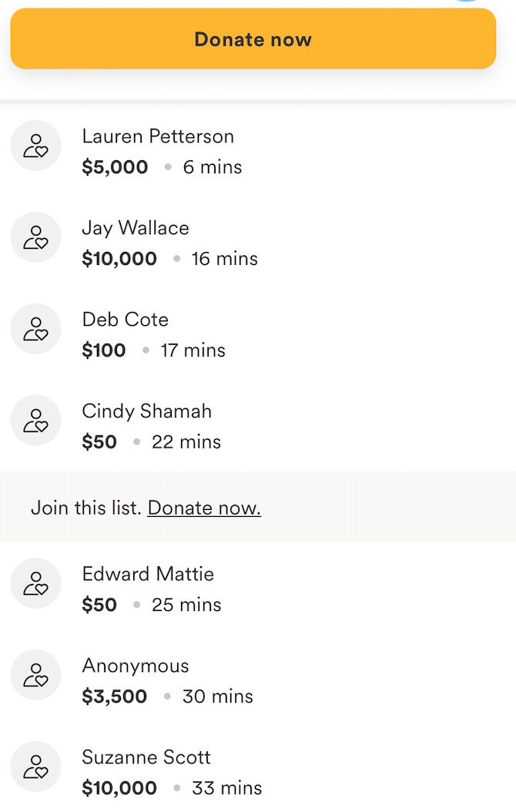Click Suzanne Scott's donor avatar icon
This screenshot has width=516, height=812.
[x=35, y=767]
